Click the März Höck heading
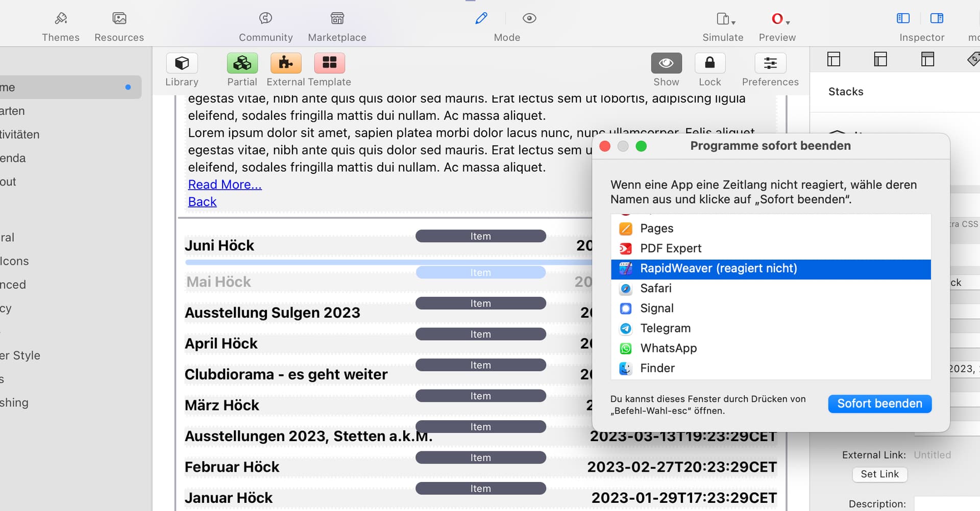980x511 pixels. click(222, 405)
